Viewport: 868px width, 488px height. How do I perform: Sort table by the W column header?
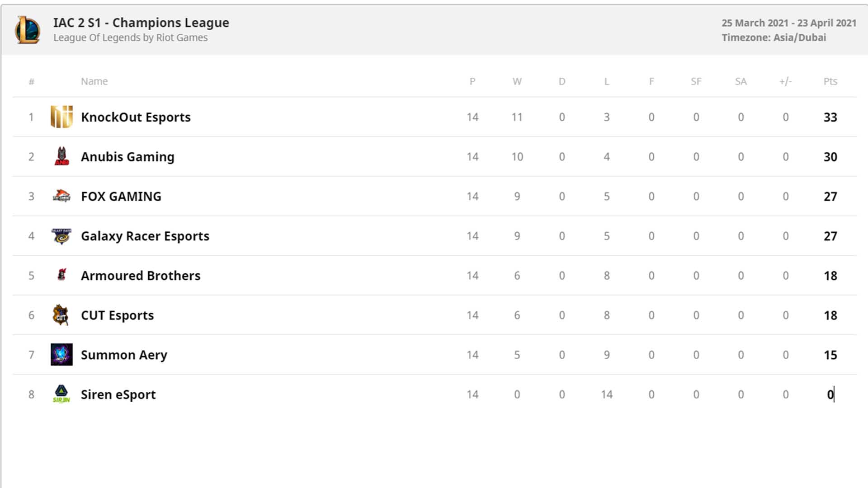(517, 81)
